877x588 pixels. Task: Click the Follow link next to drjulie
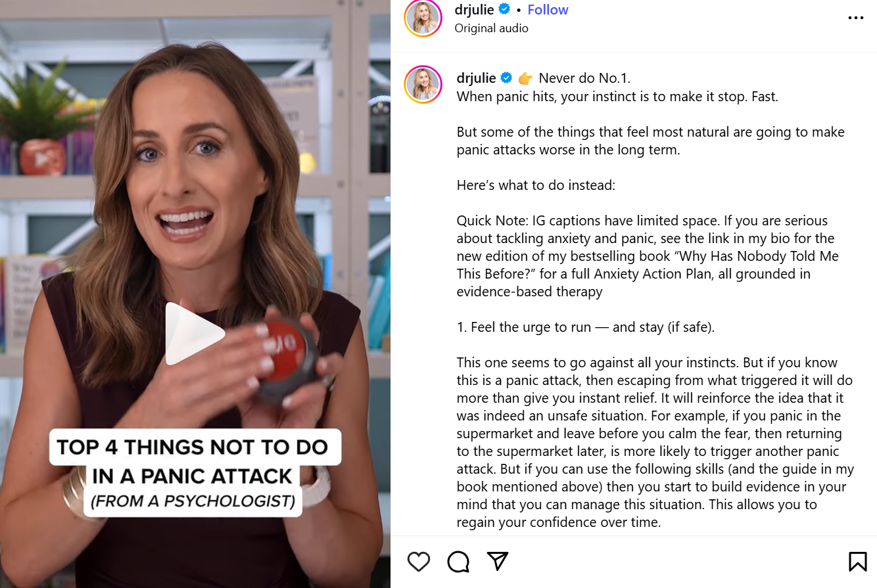point(548,10)
